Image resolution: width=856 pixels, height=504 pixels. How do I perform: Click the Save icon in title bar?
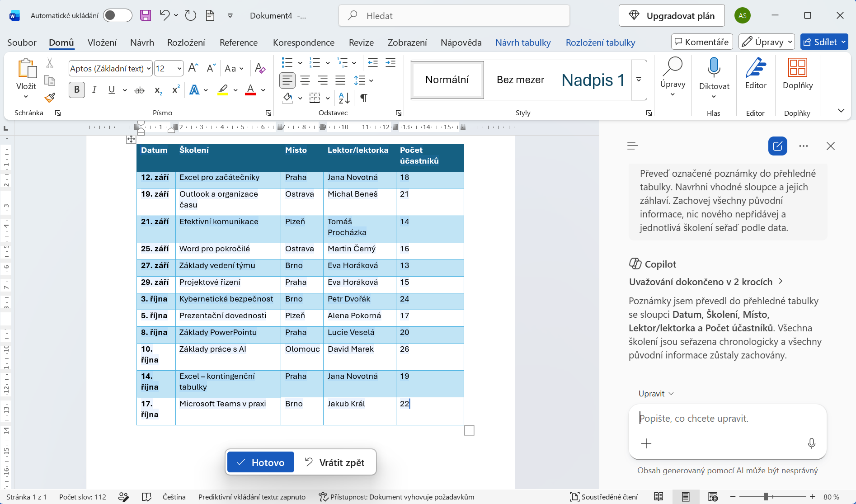145,15
